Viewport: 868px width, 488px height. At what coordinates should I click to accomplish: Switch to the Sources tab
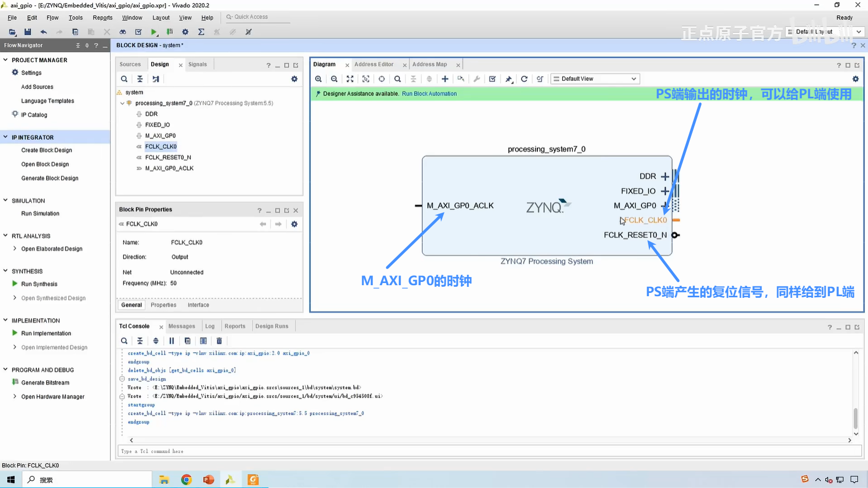pos(130,64)
